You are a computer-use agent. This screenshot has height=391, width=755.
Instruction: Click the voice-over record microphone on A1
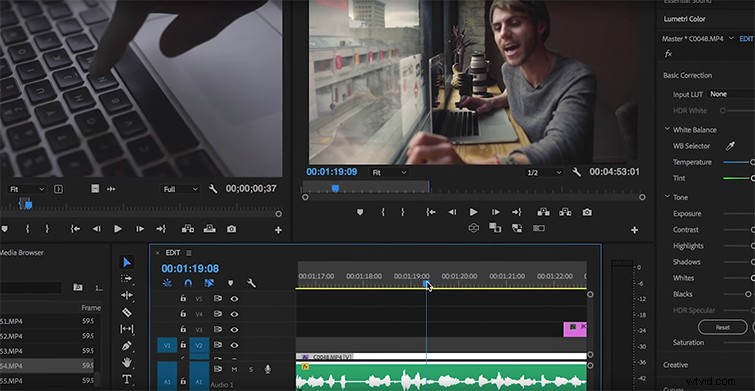[x=267, y=369]
